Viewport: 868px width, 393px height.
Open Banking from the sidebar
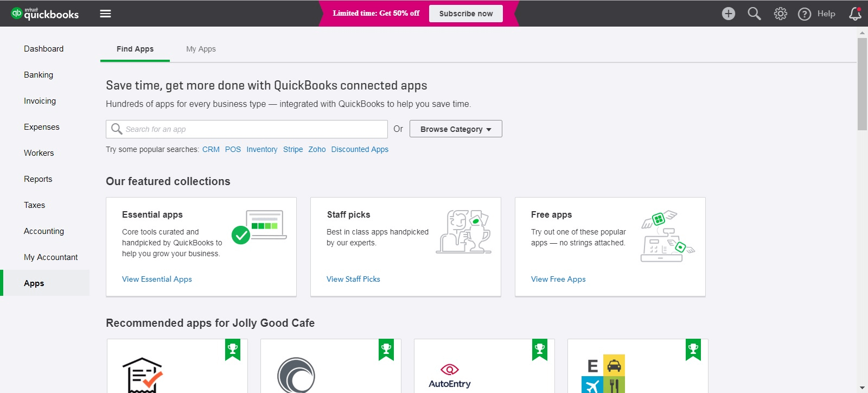point(39,75)
